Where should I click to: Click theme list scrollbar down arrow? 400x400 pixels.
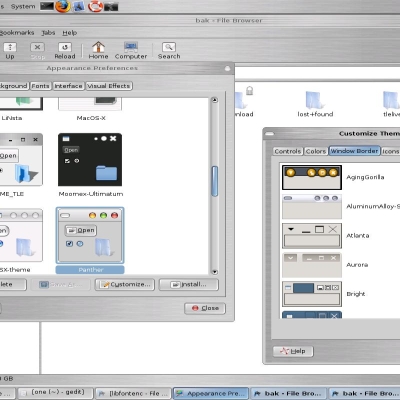215,272
